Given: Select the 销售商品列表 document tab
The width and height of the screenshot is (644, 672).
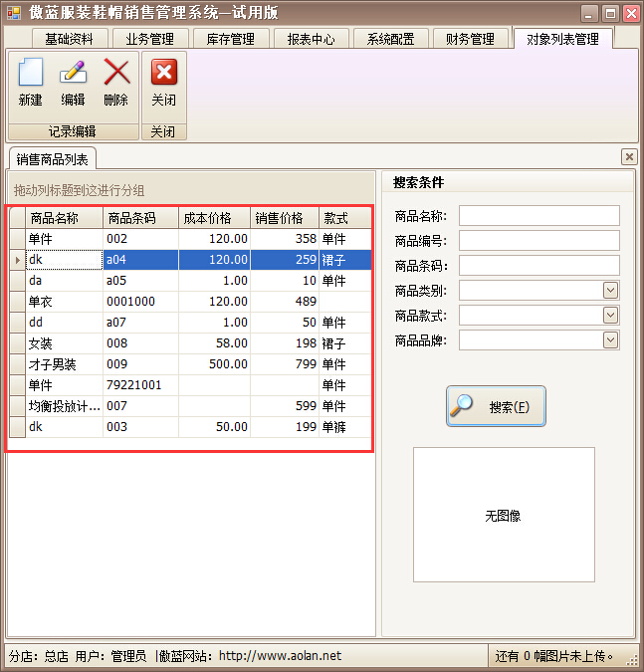Looking at the screenshot, I should 53,159.
